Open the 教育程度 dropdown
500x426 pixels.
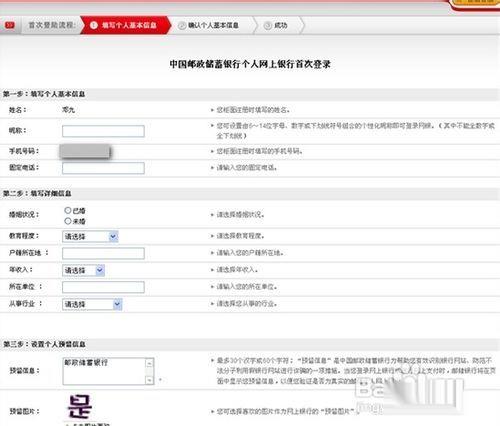click(90, 236)
